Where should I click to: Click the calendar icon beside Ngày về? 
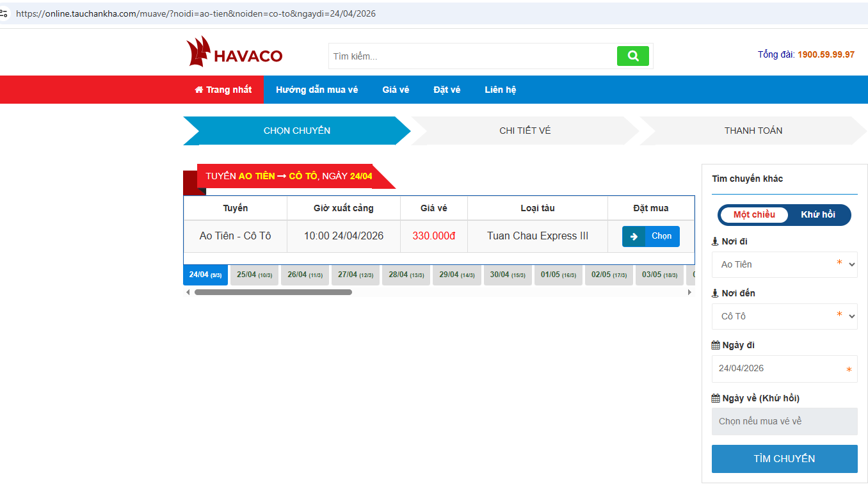(x=716, y=398)
